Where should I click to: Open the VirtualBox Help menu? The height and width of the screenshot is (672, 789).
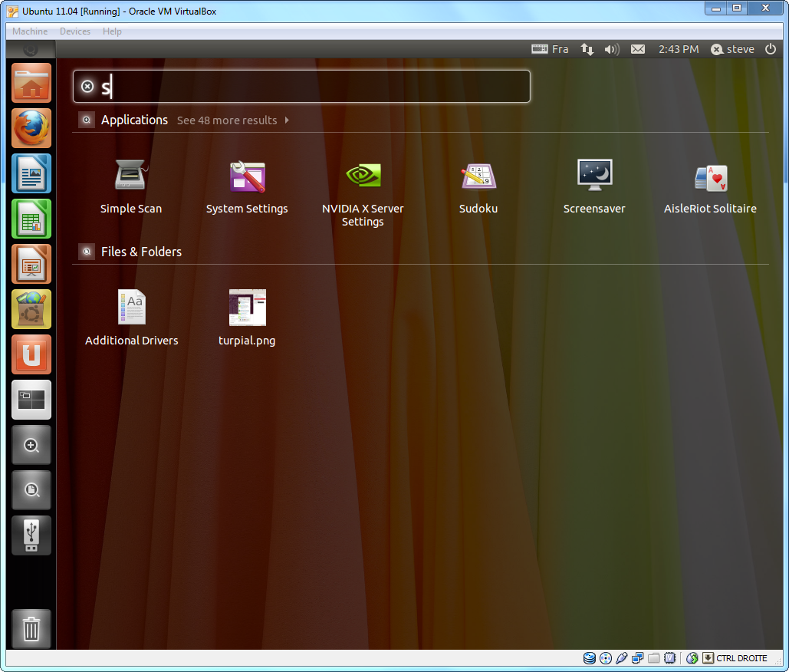click(x=112, y=31)
